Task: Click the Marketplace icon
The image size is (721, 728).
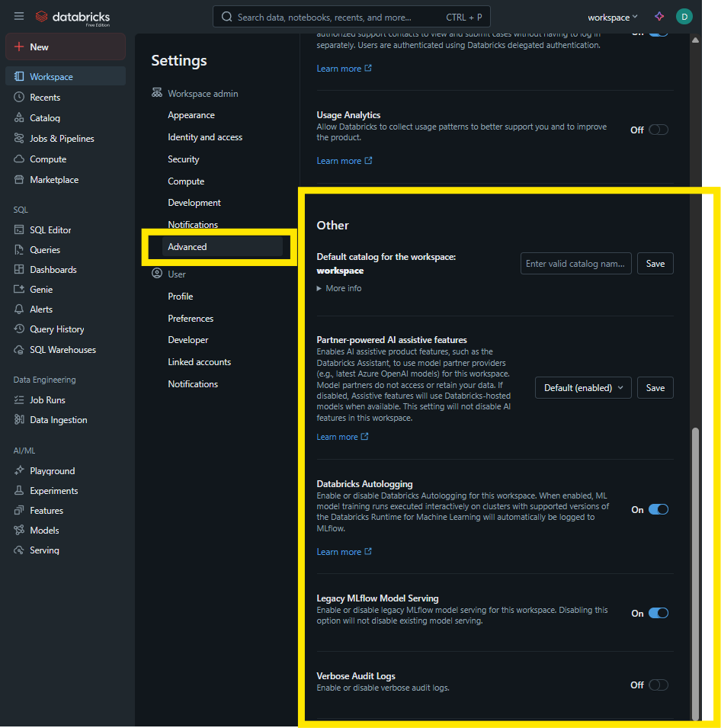Action: tap(19, 180)
